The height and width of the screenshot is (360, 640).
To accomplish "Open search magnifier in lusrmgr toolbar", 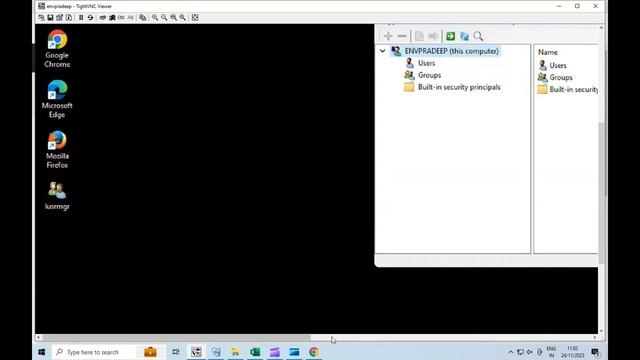I will point(478,36).
